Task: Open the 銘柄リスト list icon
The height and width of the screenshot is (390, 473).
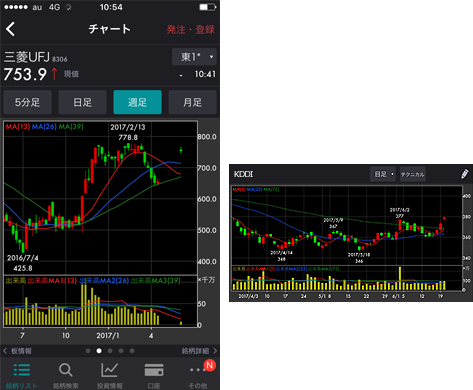Action: tap(22, 370)
